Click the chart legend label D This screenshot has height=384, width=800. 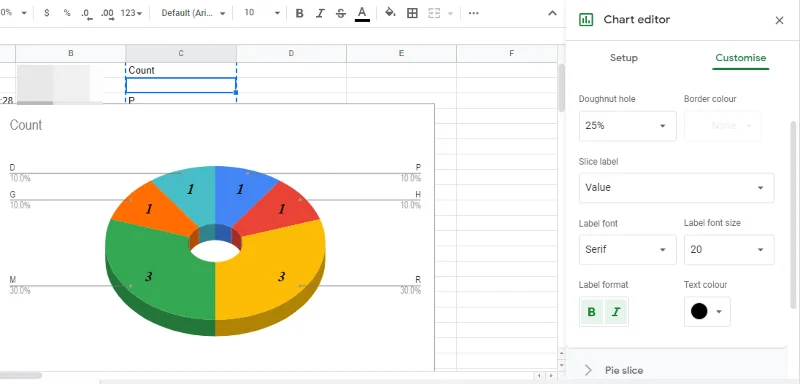coord(12,167)
